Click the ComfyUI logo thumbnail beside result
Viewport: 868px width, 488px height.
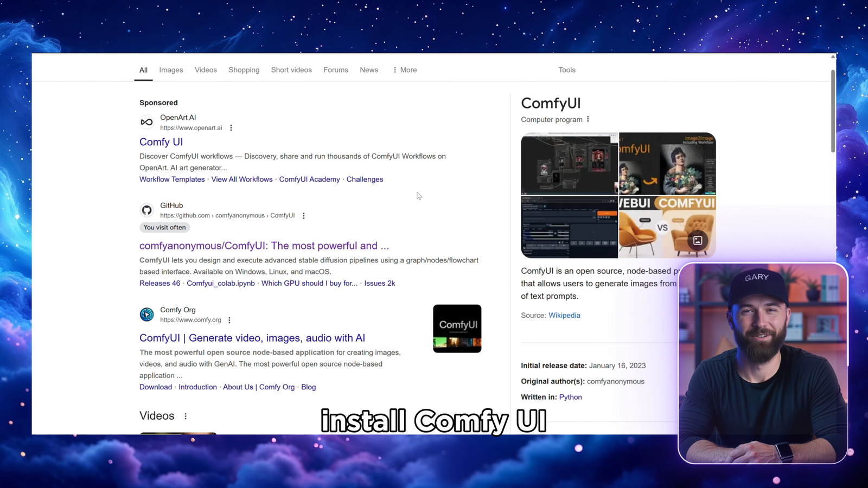pyautogui.click(x=457, y=329)
